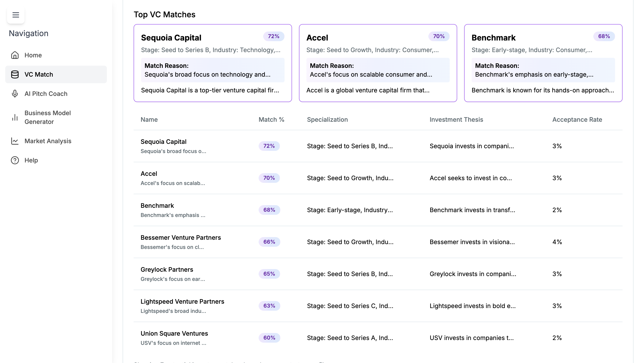Click 70% badge on Accel card
Image resolution: width=644 pixels, height=363 pixels.
439,36
